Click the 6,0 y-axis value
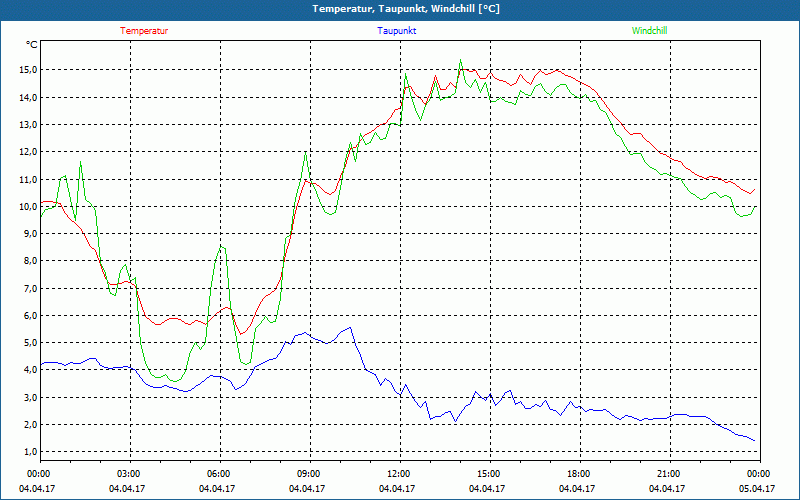 pos(31,315)
